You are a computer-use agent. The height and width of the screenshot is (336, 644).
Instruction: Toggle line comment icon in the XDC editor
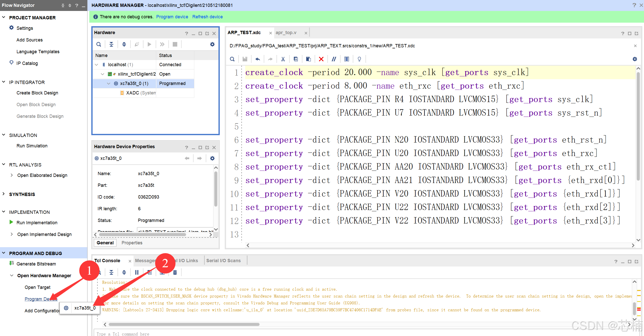point(334,59)
